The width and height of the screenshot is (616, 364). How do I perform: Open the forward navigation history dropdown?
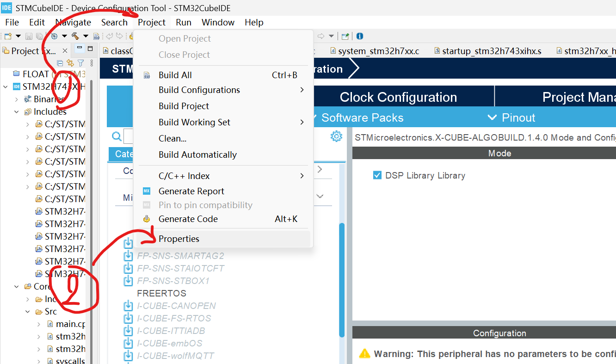tap(331, 36)
